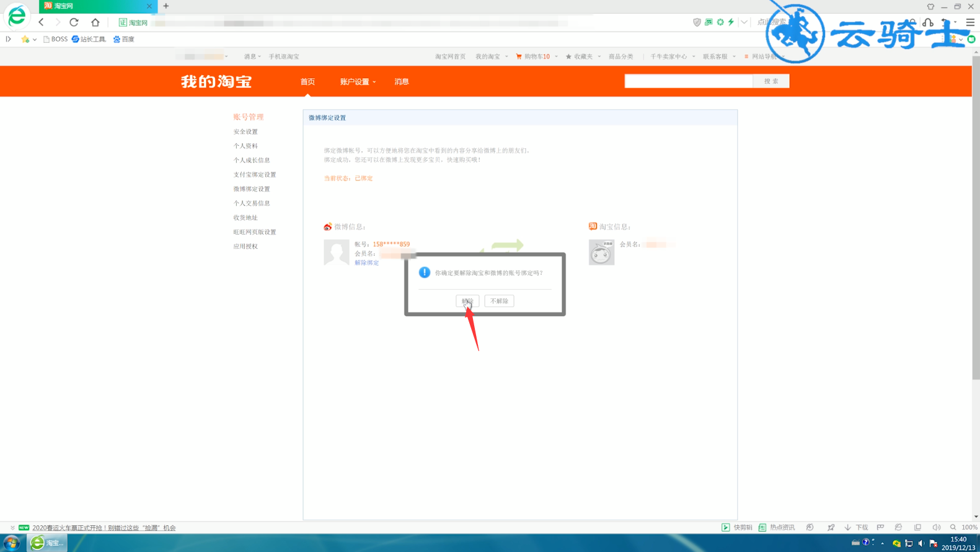Click the 搜索 search button
The height and width of the screenshot is (552, 980).
pos(771,81)
